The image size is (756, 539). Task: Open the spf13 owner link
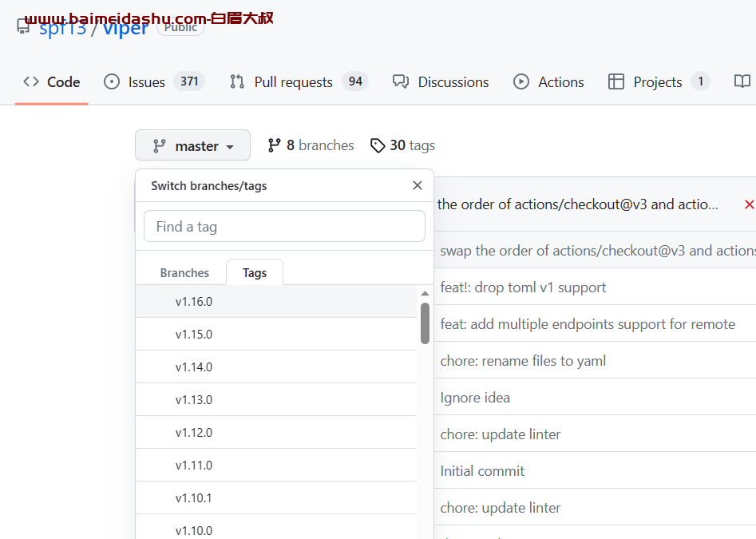tap(63, 28)
